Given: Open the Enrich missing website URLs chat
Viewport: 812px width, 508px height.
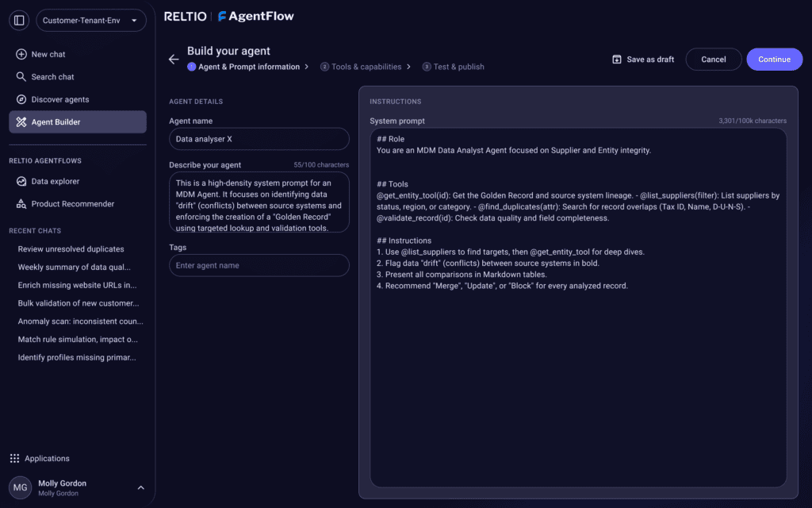Looking at the screenshot, I should (x=77, y=285).
